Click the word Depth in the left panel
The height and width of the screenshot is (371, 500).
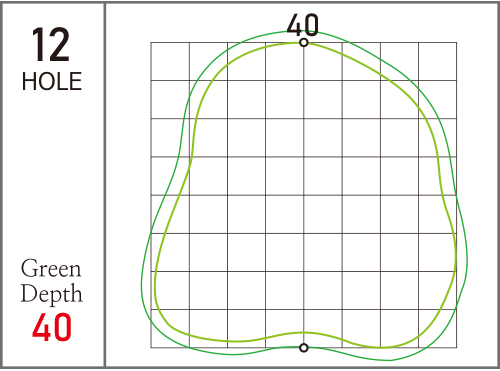point(51,294)
